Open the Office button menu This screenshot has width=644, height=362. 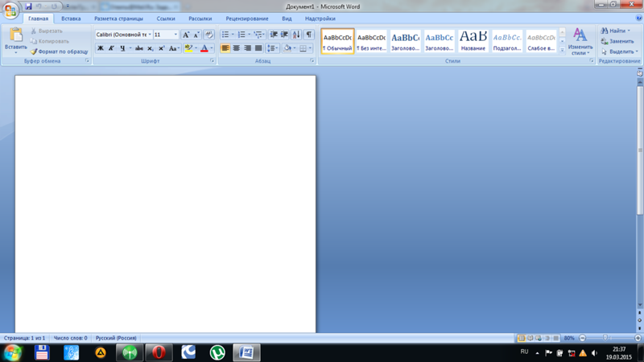pyautogui.click(x=10, y=10)
